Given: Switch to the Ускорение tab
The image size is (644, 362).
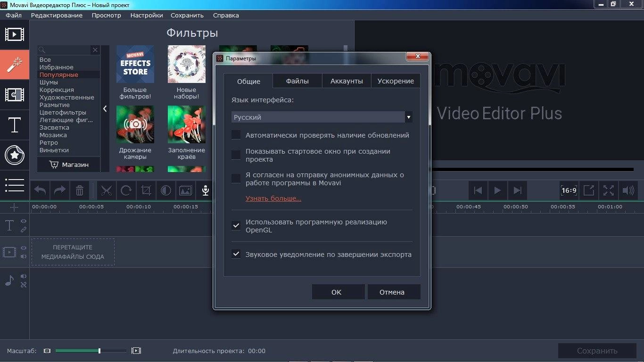Looking at the screenshot, I should tap(396, 81).
